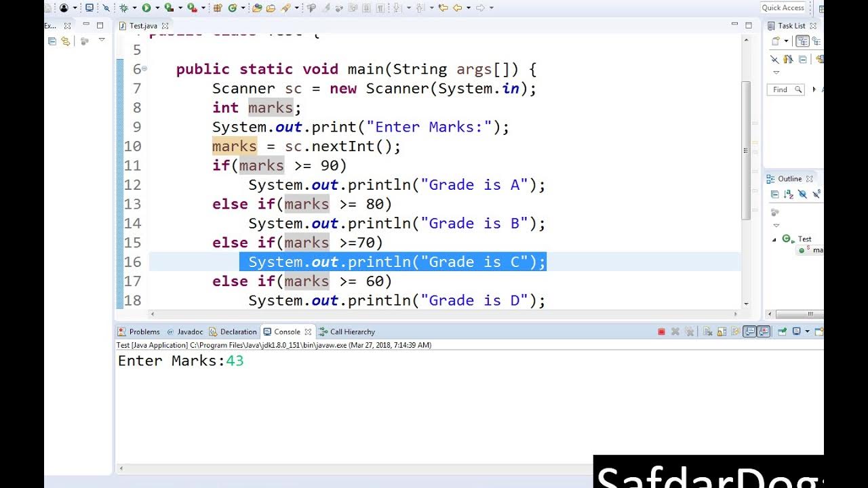Click the New Java Package icon
This screenshot has width=868, height=488.
click(x=218, y=8)
